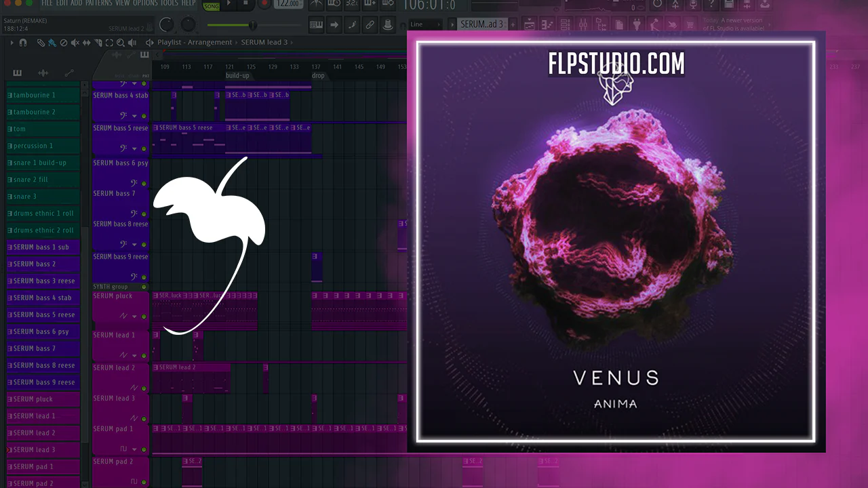
Task: Toggle the mute dot on SERUM bass 8 reese track
Action: tap(144, 244)
